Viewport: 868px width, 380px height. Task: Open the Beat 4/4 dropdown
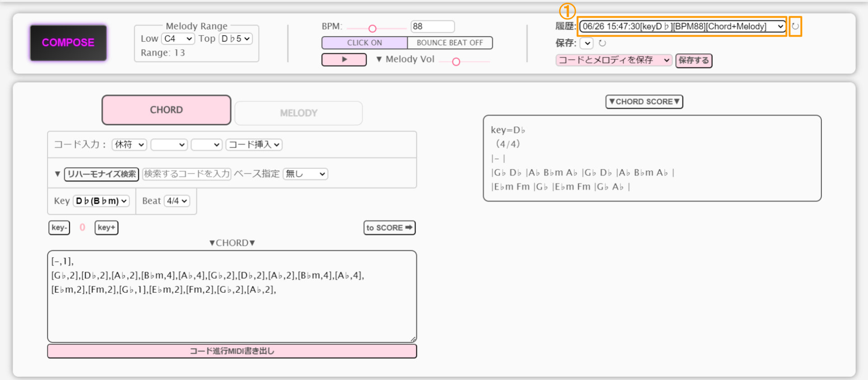(x=176, y=201)
